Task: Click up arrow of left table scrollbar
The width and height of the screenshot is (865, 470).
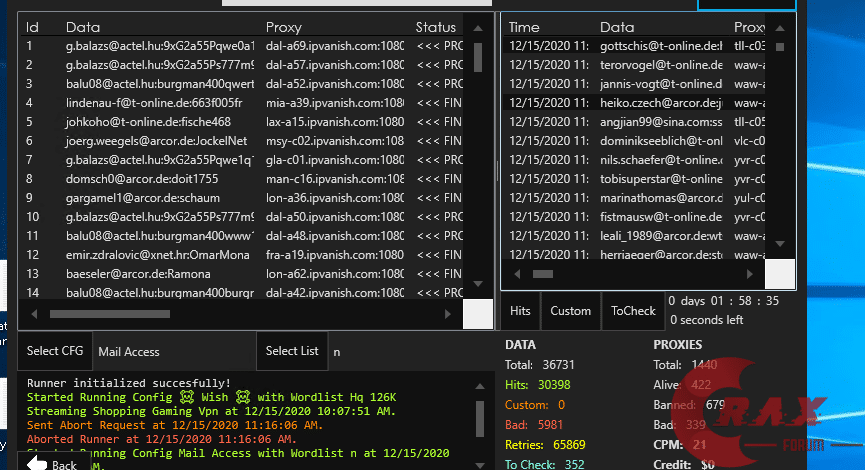Action: click(x=480, y=28)
